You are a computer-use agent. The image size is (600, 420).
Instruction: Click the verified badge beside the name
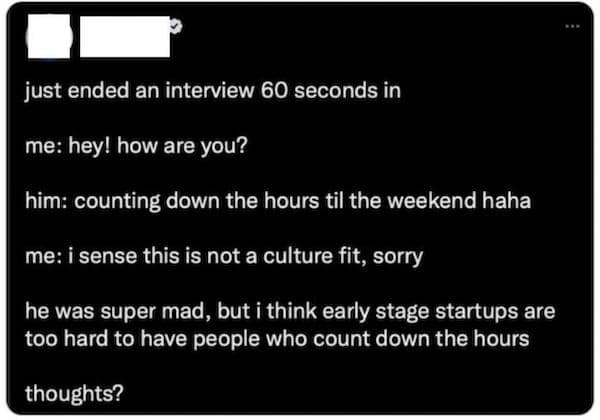coord(176,31)
